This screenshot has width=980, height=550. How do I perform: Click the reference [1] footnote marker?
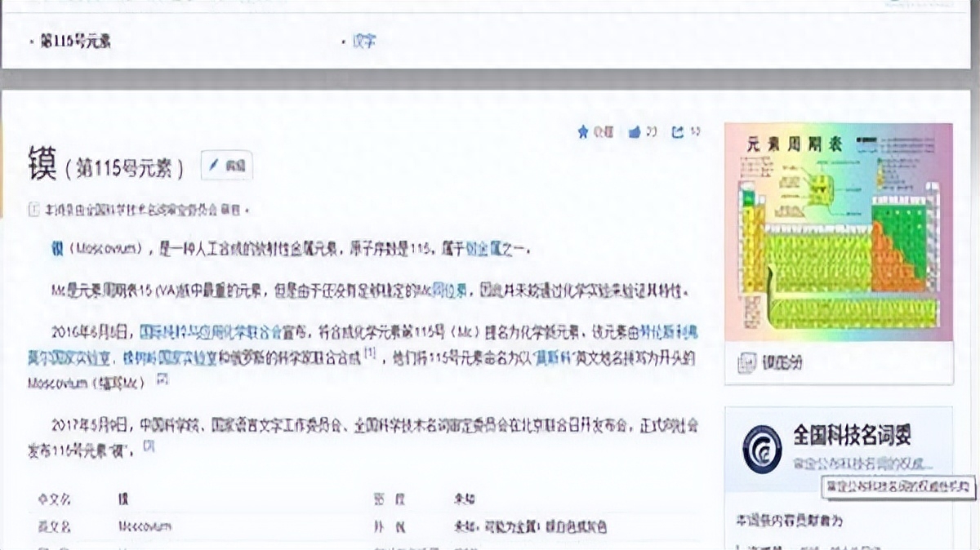click(369, 353)
